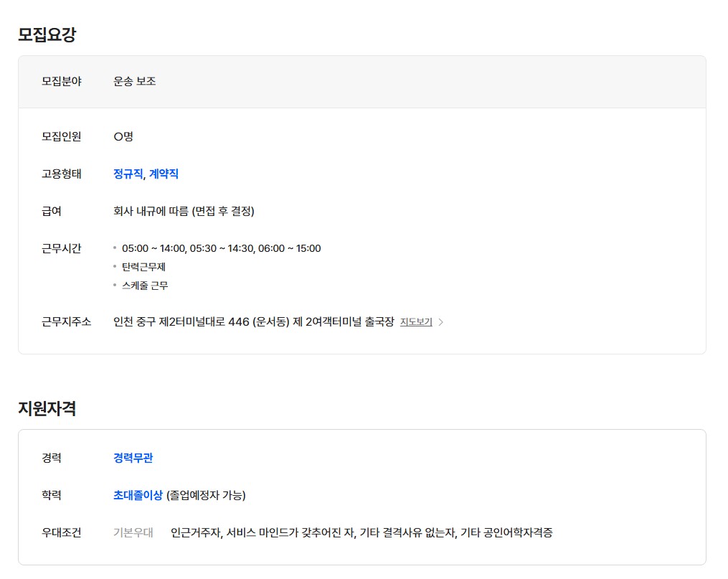Click the 탄력근무제 bullet item
Viewport: 728px width, 579px height.
[144, 267]
